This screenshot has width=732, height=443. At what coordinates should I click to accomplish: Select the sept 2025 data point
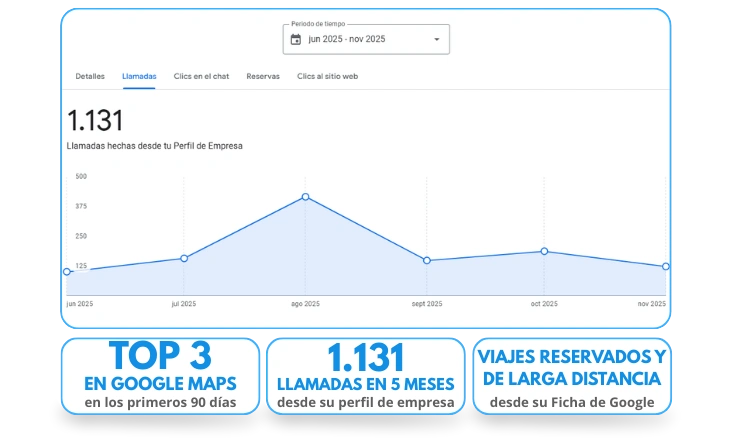click(427, 260)
